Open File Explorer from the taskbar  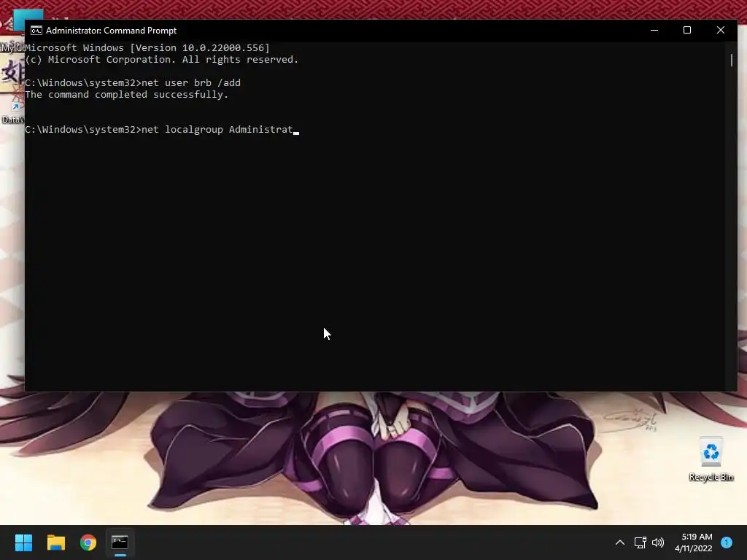click(x=55, y=542)
